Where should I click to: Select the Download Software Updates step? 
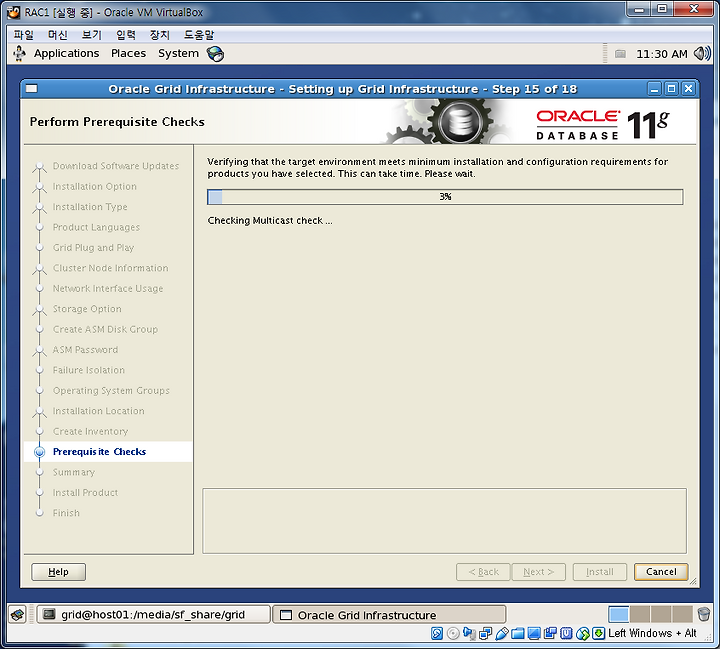[116, 166]
